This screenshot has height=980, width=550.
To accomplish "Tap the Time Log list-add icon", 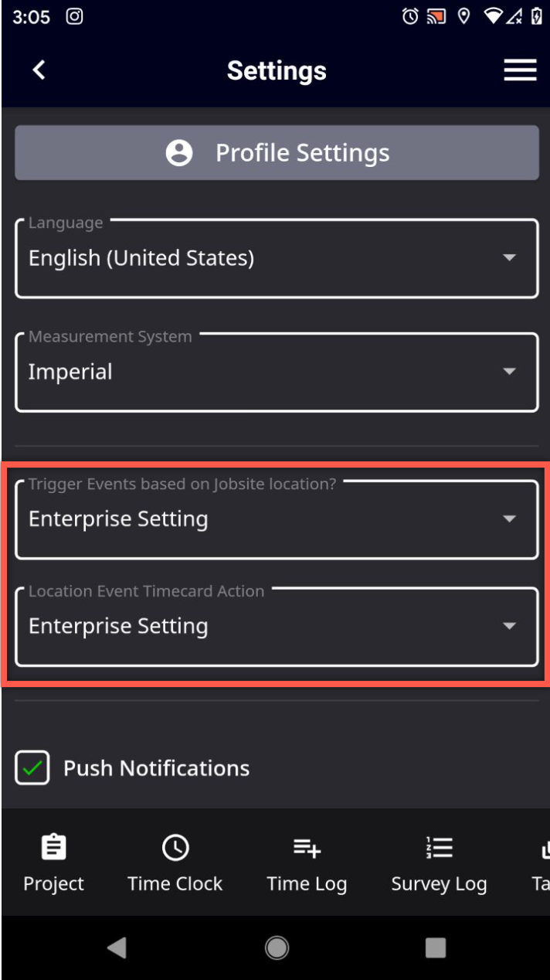I will 307,848.
